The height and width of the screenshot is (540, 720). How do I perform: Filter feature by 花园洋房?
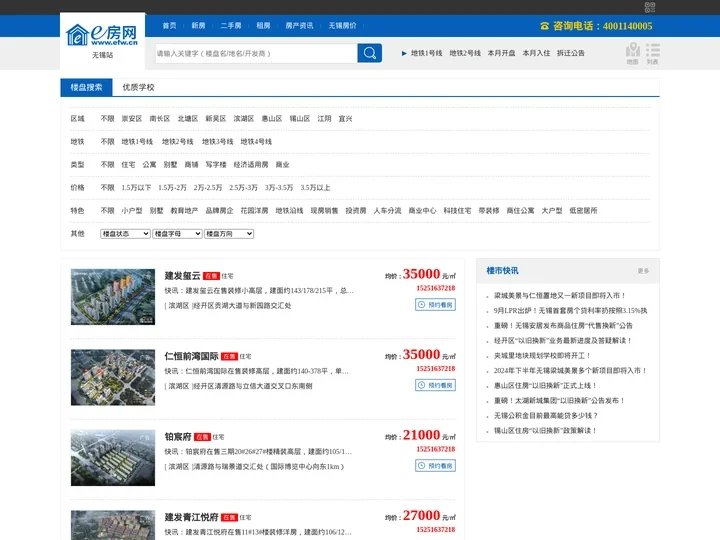click(x=254, y=210)
